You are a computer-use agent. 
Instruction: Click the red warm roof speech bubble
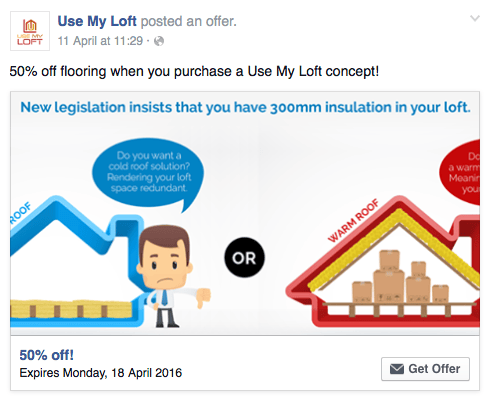pos(460,172)
